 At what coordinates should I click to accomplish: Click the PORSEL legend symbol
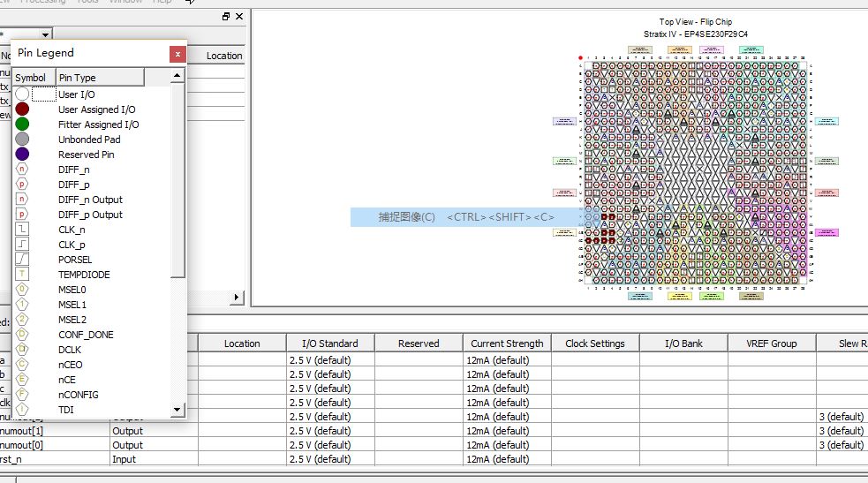(x=22, y=260)
